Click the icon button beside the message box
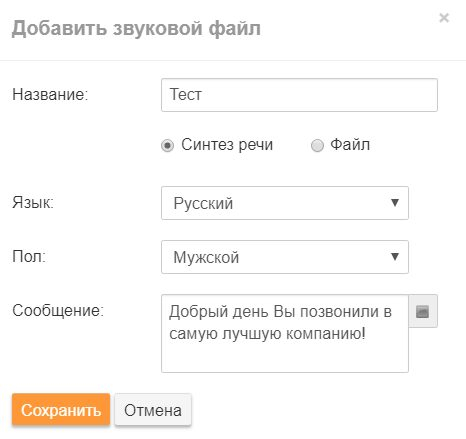Screen dimensions: 466x439 (423, 311)
